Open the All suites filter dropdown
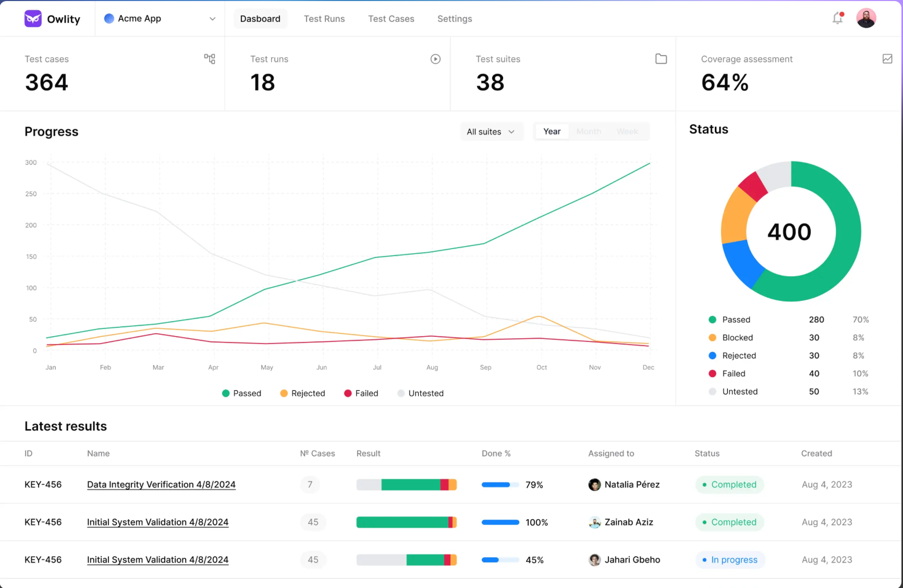The height and width of the screenshot is (588, 903). coord(491,132)
